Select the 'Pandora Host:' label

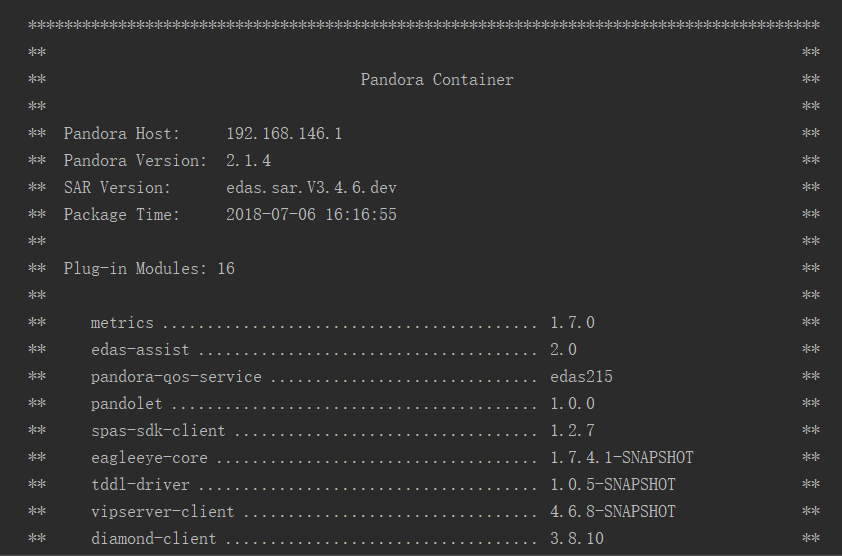(x=121, y=134)
